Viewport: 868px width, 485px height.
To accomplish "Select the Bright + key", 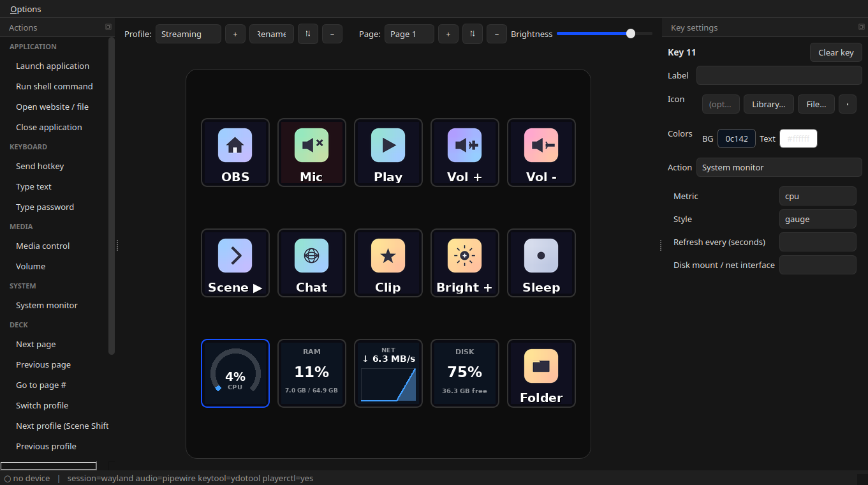I will pyautogui.click(x=465, y=263).
